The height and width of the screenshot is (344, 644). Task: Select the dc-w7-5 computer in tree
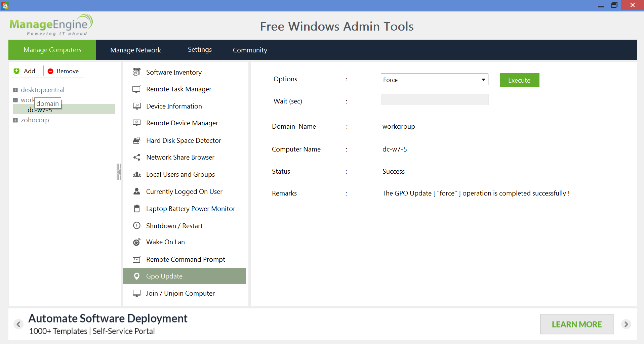tap(64, 110)
